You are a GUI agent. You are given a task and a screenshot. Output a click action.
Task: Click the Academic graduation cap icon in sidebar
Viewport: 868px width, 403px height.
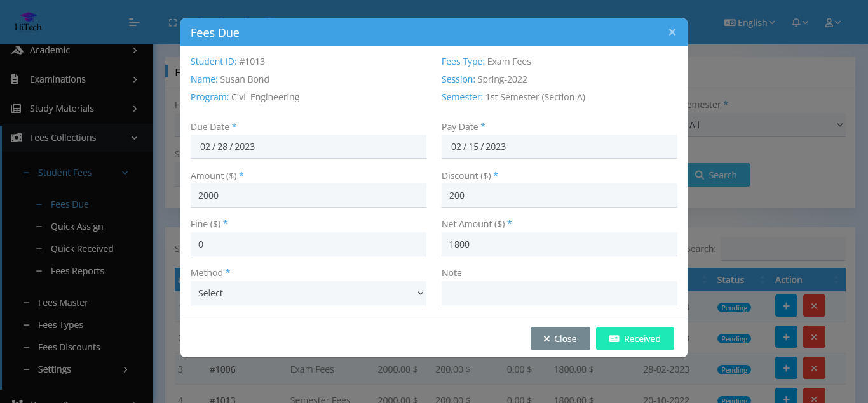pos(18,50)
